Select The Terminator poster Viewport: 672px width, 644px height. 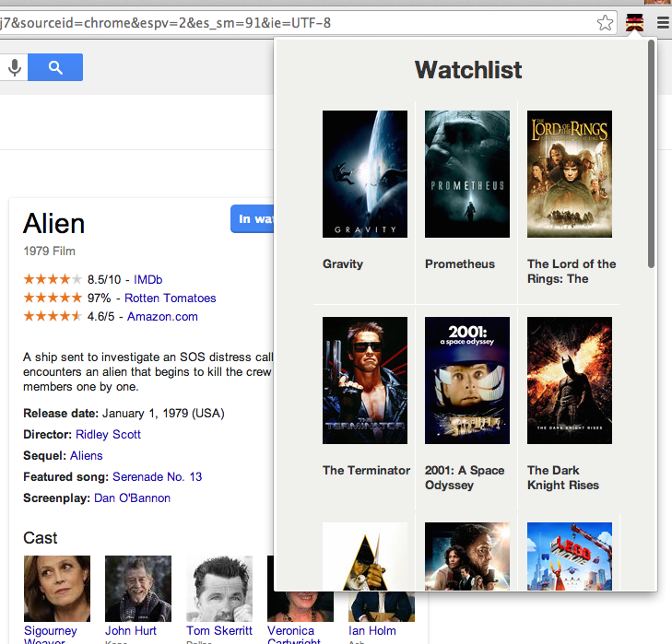pos(365,381)
